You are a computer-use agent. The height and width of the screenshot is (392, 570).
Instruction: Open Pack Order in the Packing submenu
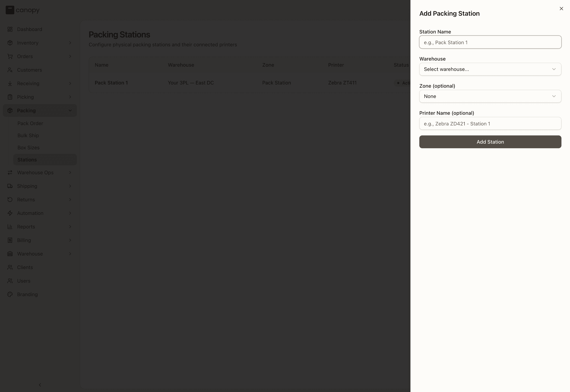45,123
